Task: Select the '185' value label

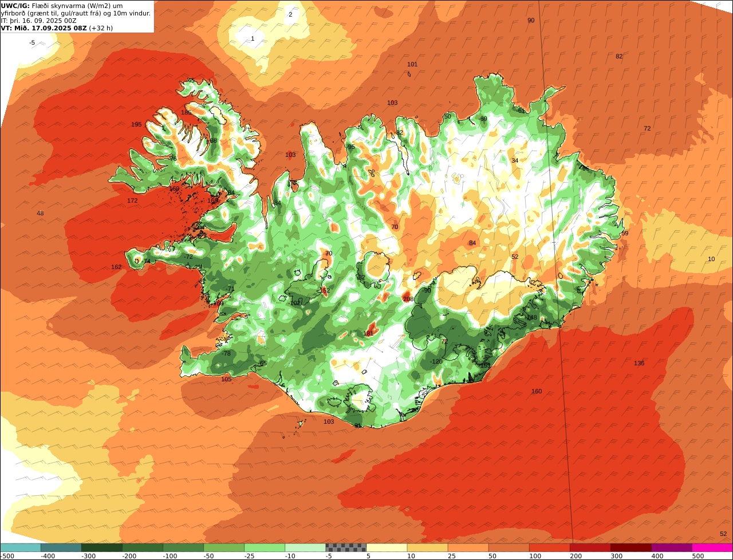Action: pyautogui.click(x=186, y=112)
